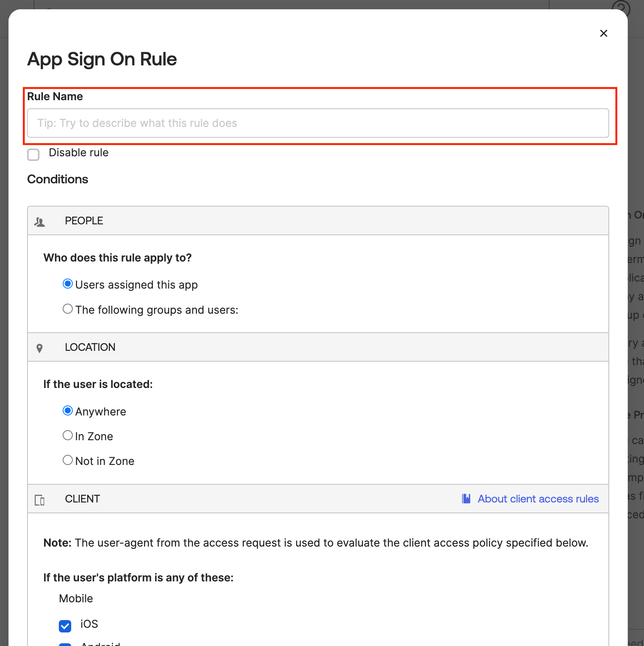644x646 pixels.
Task: Click the App Sign On Rule title
Action: coord(102,59)
